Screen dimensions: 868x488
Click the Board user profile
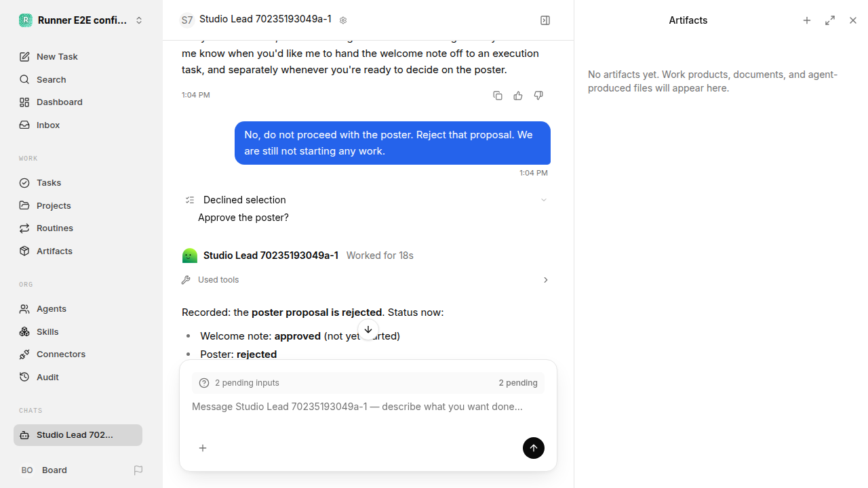click(44, 470)
